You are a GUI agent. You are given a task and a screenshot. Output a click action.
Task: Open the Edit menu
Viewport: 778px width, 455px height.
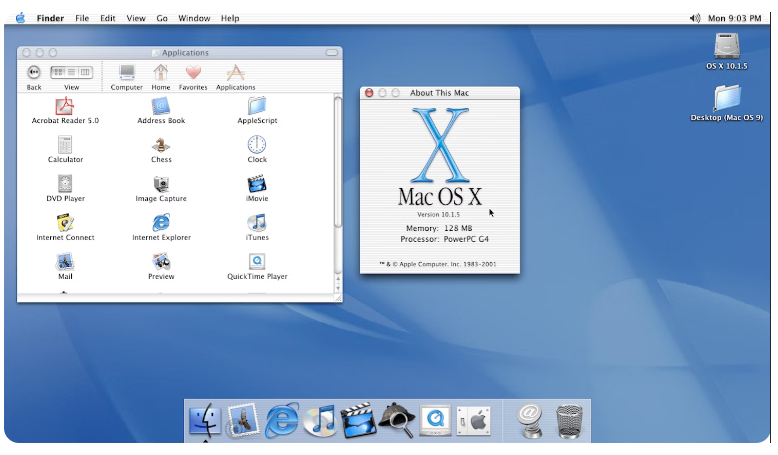pyautogui.click(x=108, y=18)
